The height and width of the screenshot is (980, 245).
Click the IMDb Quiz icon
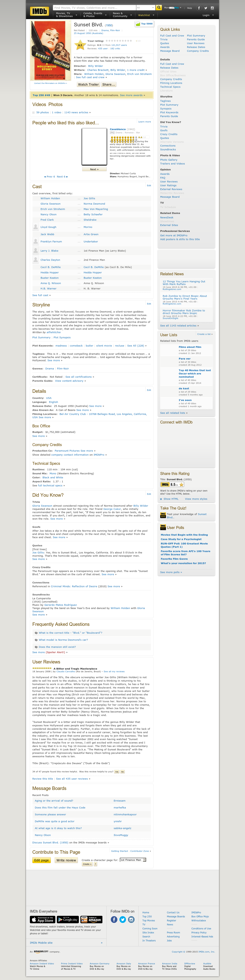[x=163, y=515]
